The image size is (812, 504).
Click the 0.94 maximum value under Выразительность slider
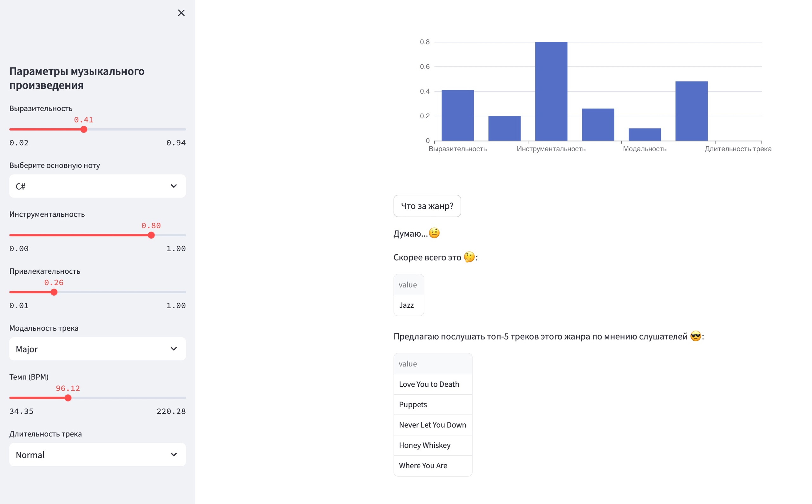(x=176, y=143)
